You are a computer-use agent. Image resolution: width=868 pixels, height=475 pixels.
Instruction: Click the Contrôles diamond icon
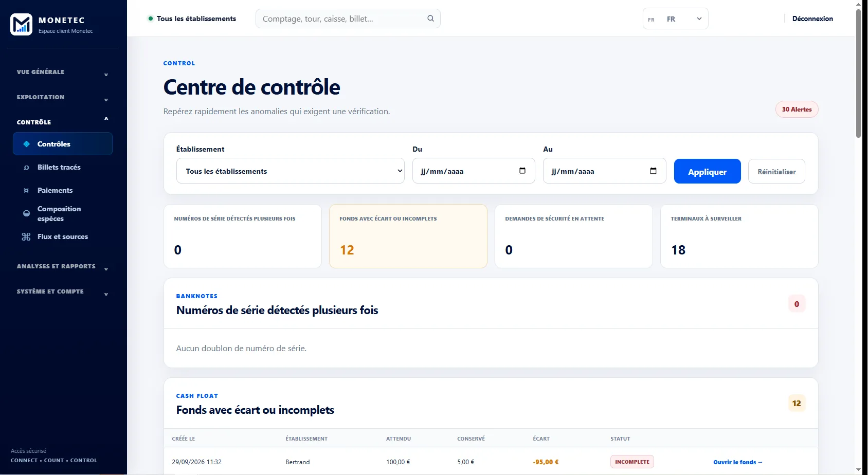(27, 144)
